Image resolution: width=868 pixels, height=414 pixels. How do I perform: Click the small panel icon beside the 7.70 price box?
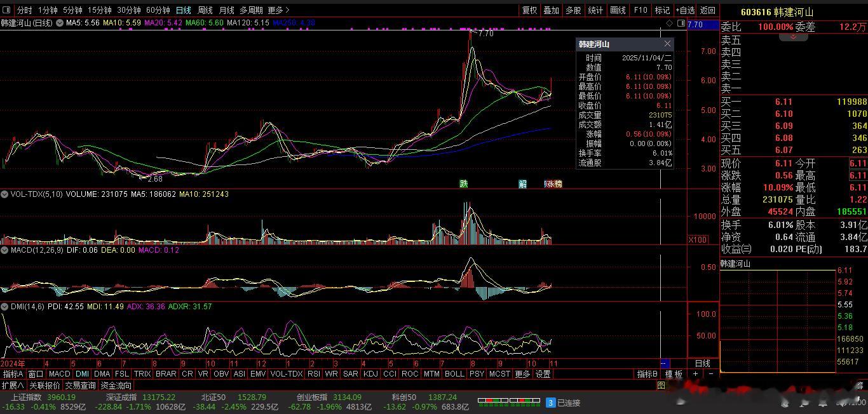pyautogui.click(x=681, y=23)
